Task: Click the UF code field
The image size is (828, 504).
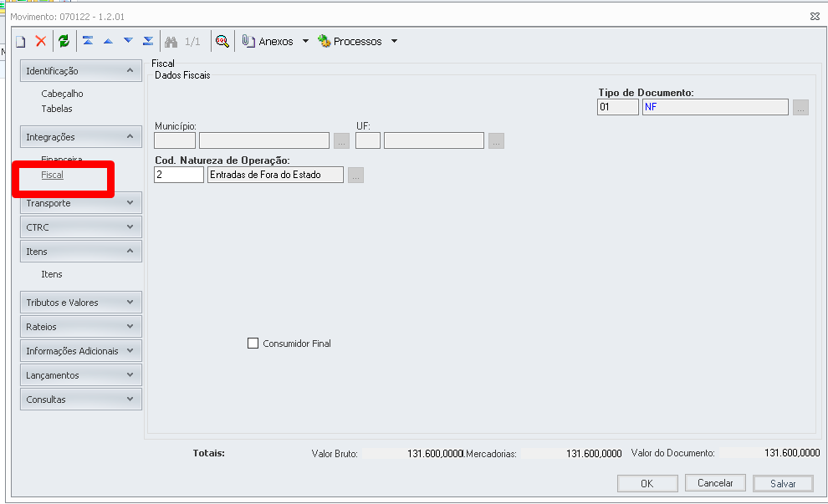Action: click(x=368, y=140)
